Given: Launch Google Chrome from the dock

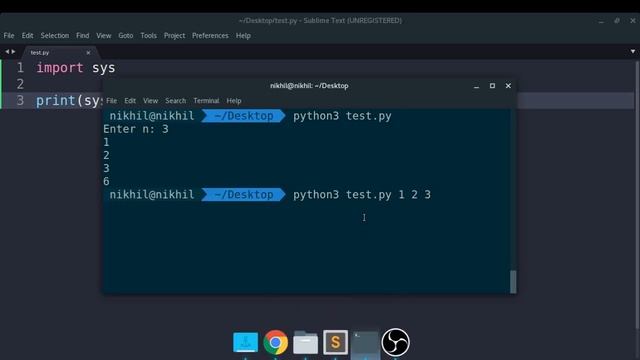Looking at the screenshot, I should click(x=276, y=342).
